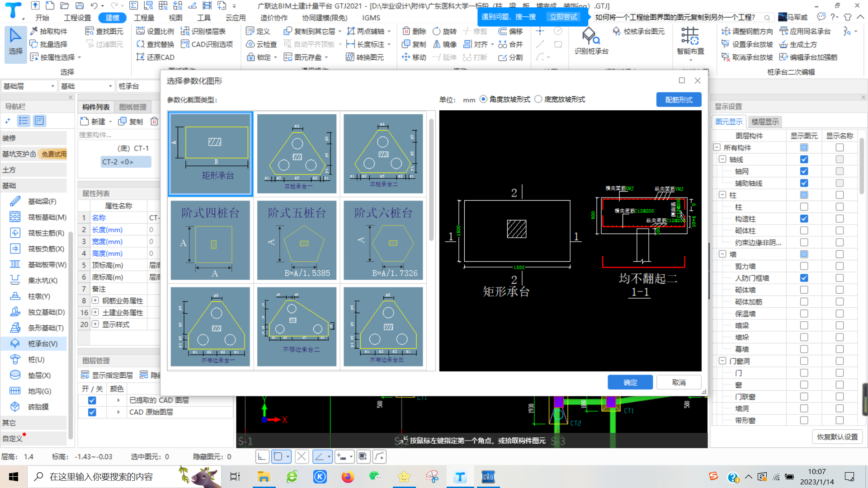Click the 合并 merge tool

510,44
